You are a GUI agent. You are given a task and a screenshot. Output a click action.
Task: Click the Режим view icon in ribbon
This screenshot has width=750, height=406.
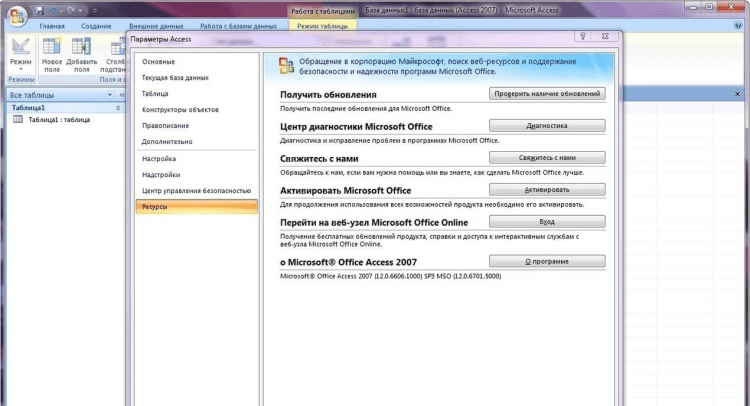(x=21, y=46)
